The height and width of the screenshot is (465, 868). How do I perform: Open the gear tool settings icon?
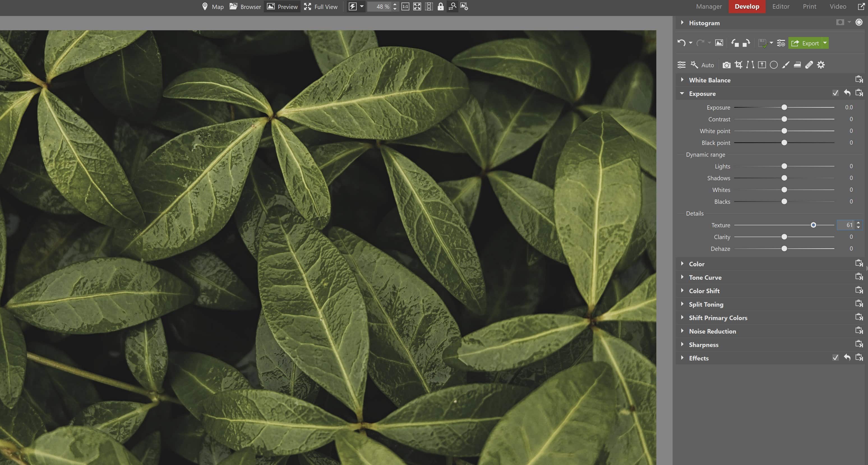821,65
